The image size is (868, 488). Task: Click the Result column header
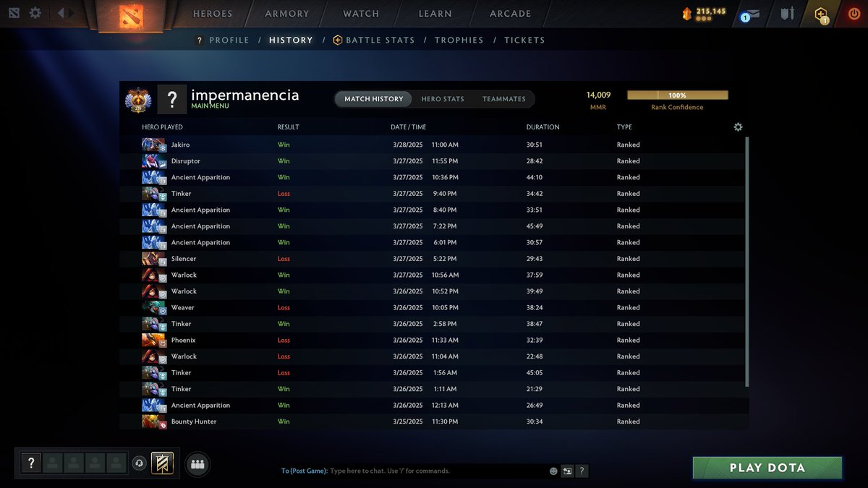coord(288,127)
